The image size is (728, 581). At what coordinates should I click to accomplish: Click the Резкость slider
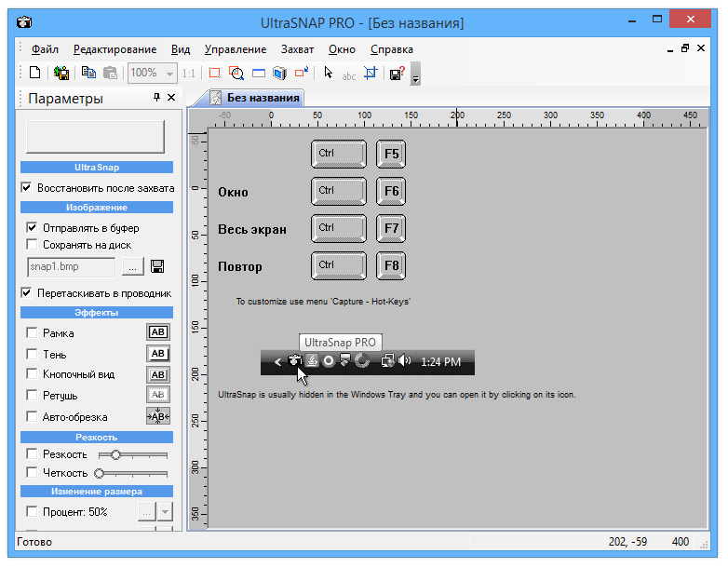133,455
